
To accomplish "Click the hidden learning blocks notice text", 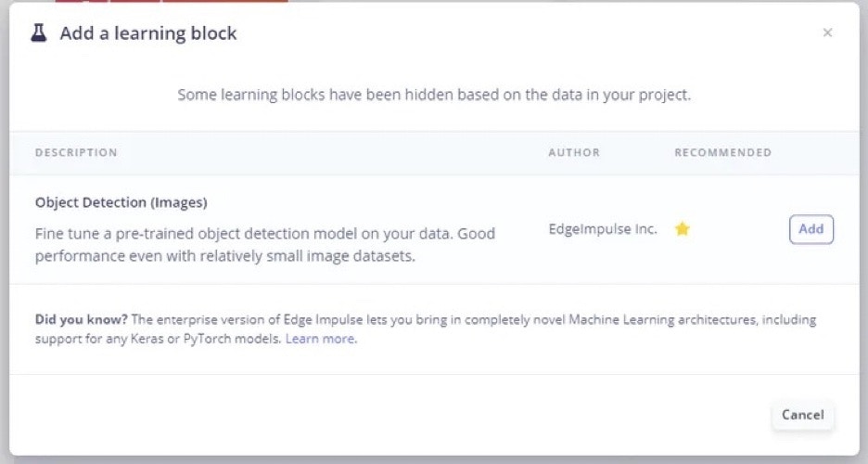I will pyautogui.click(x=434, y=95).
